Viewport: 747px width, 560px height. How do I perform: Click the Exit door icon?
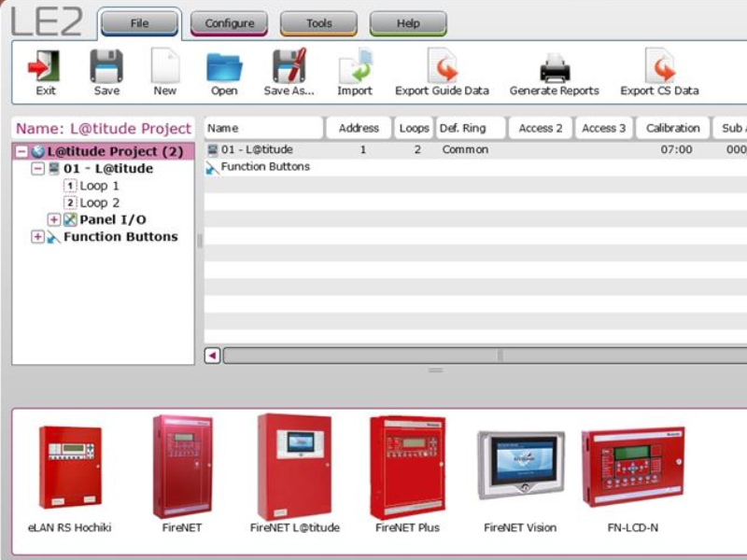tap(44, 65)
